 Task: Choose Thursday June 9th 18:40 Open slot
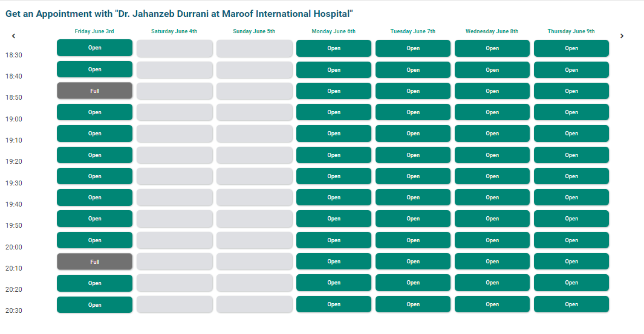[x=571, y=70]
